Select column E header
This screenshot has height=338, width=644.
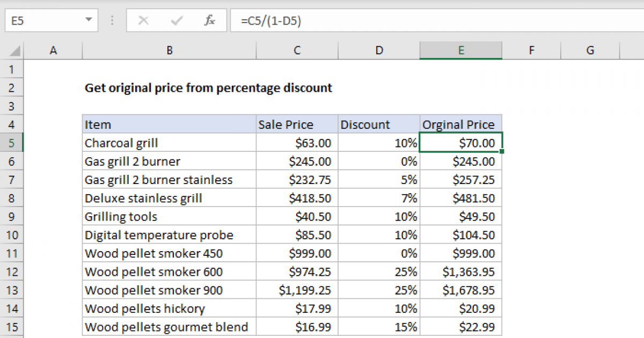460,50
